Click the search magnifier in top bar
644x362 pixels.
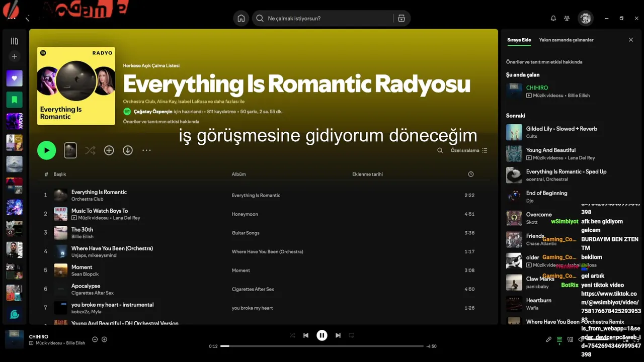[260, 18]
